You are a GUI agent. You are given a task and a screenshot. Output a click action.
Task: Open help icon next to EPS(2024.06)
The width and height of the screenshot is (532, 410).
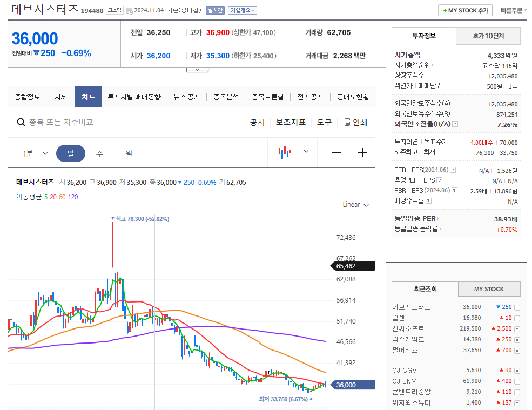pos(453,170)
